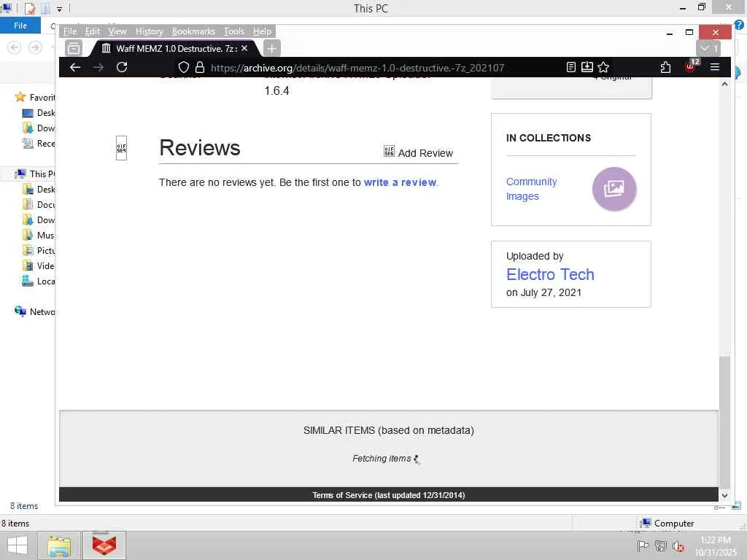
Task: Open the Community Images collection link
Action: tap(531, 189)
